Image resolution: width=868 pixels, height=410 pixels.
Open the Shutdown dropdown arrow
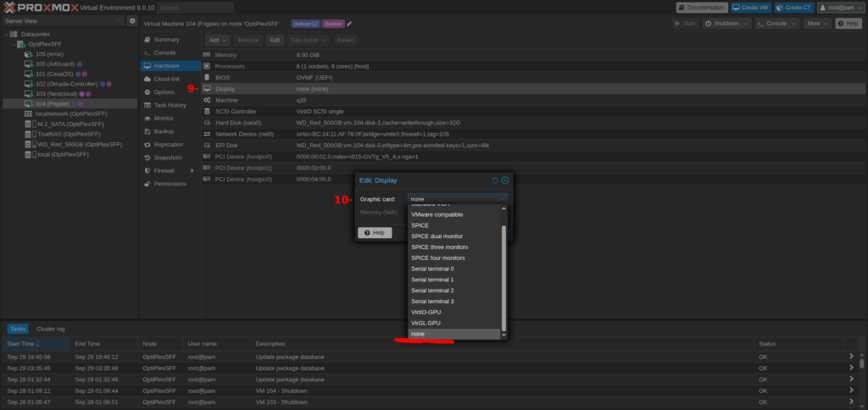tap(745, 24)
